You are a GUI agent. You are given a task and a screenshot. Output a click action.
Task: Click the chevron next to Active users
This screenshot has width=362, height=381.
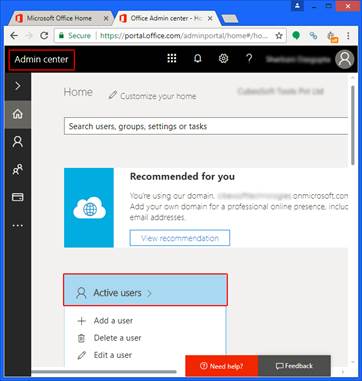[149, 293]
